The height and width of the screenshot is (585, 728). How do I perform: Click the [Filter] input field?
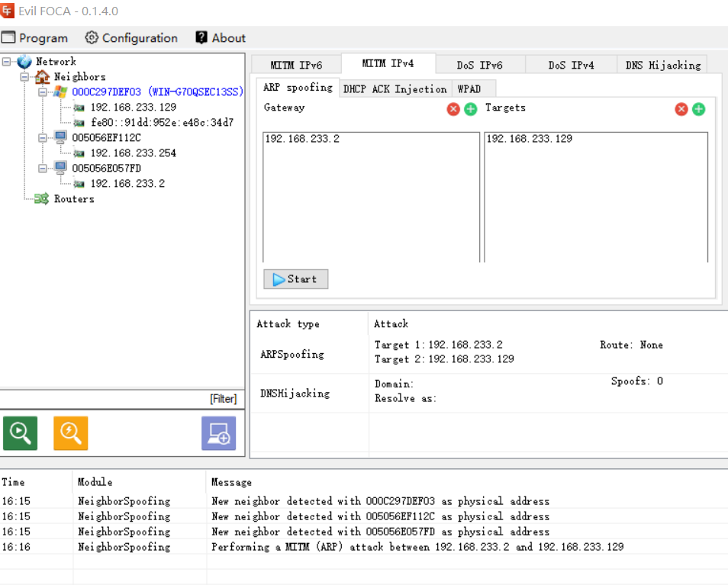121,399
